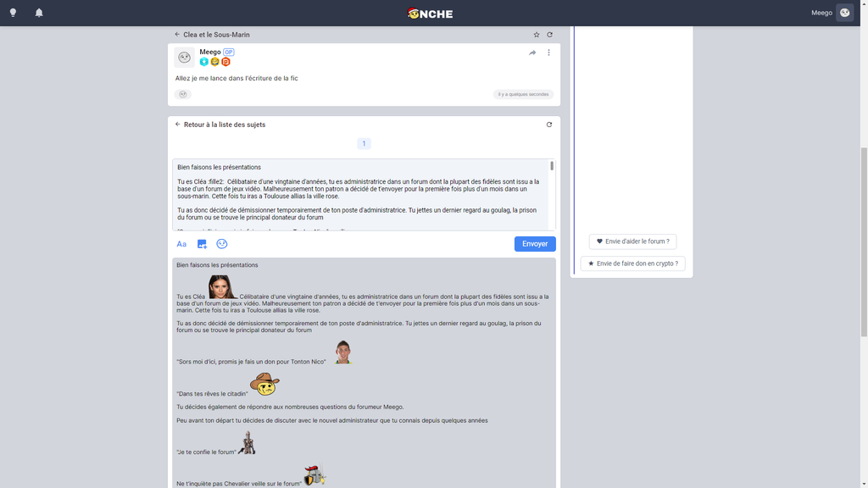The height and width of the screenshot is (488, 868).
Task: Open the Meego user account menu
Action: (843, 13)
